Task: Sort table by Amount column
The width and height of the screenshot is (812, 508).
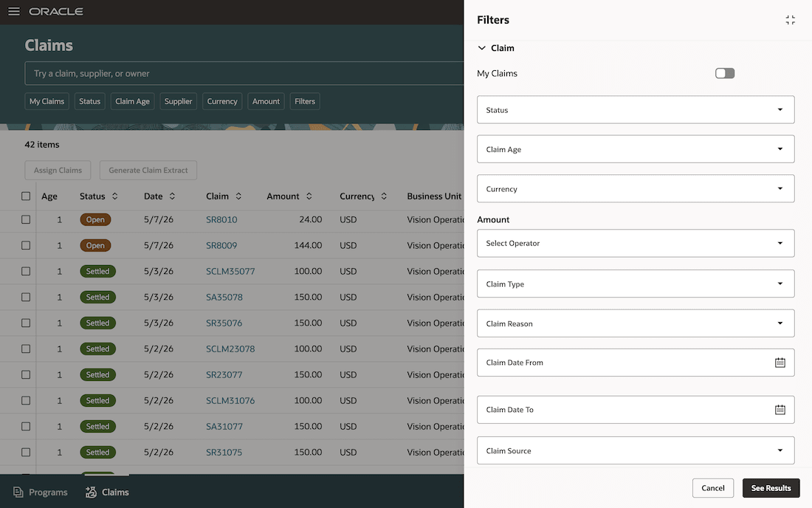Action: [309, 196]
